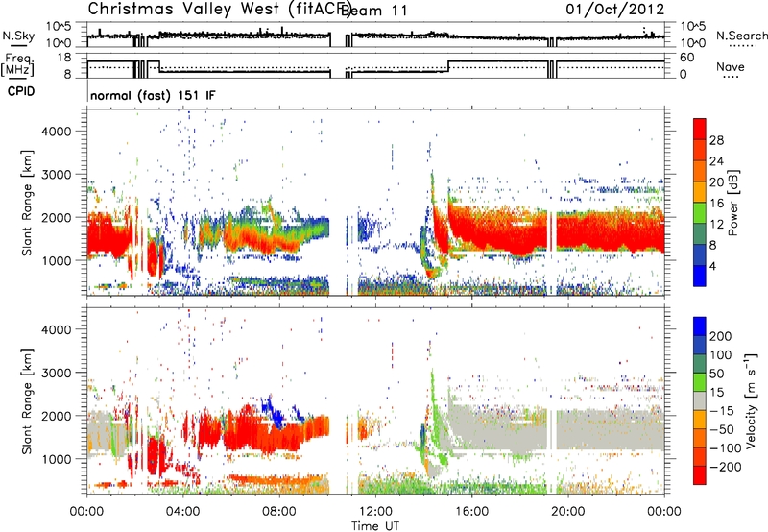Click the blue bottom of the power colorbar
This screenshot has height=532, width=768.
point(700,277)
